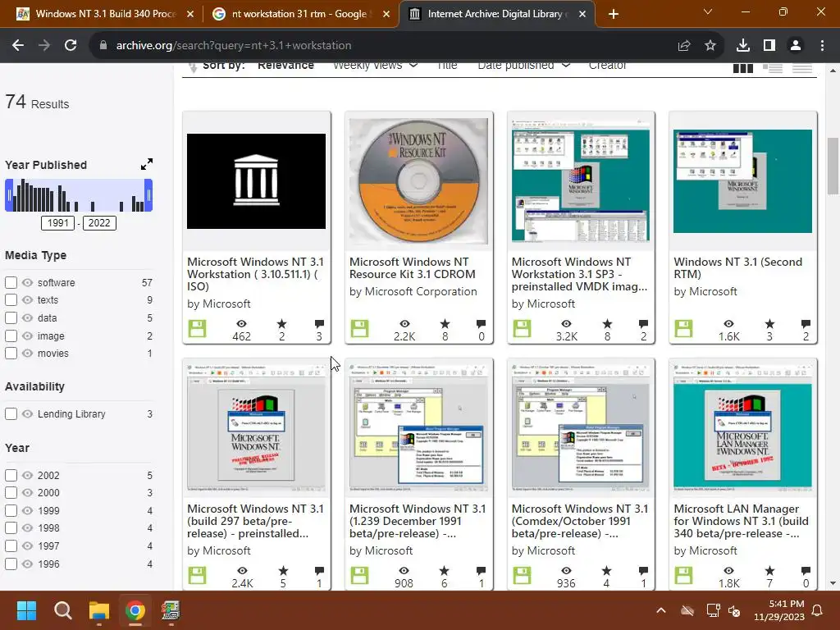The image size is (840, 630).
Task: Switch to extended list view
Action: click(773, 68)
